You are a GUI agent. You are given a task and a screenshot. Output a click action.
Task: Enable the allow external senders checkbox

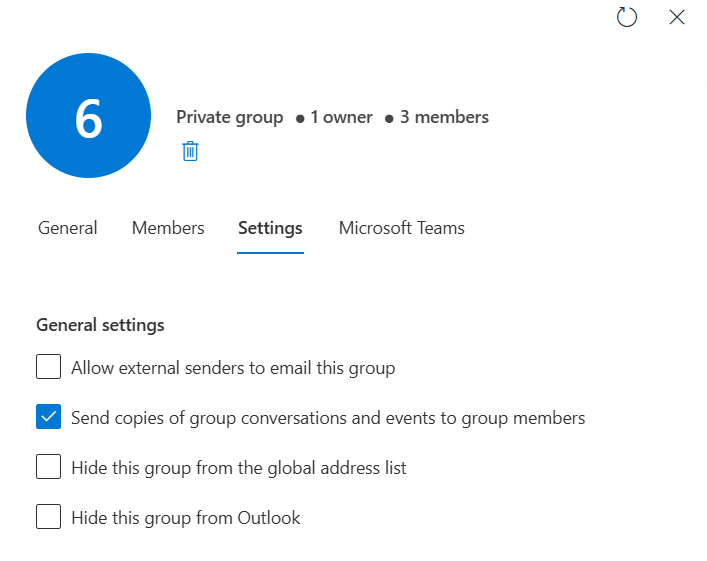[49, 368]
